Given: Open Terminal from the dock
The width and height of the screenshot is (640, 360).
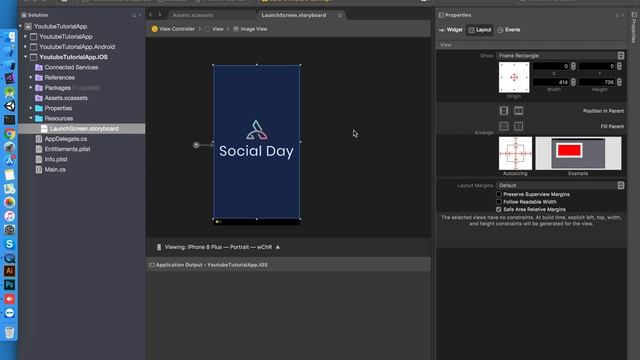Looking at the screenshot, I should [9, 120].
